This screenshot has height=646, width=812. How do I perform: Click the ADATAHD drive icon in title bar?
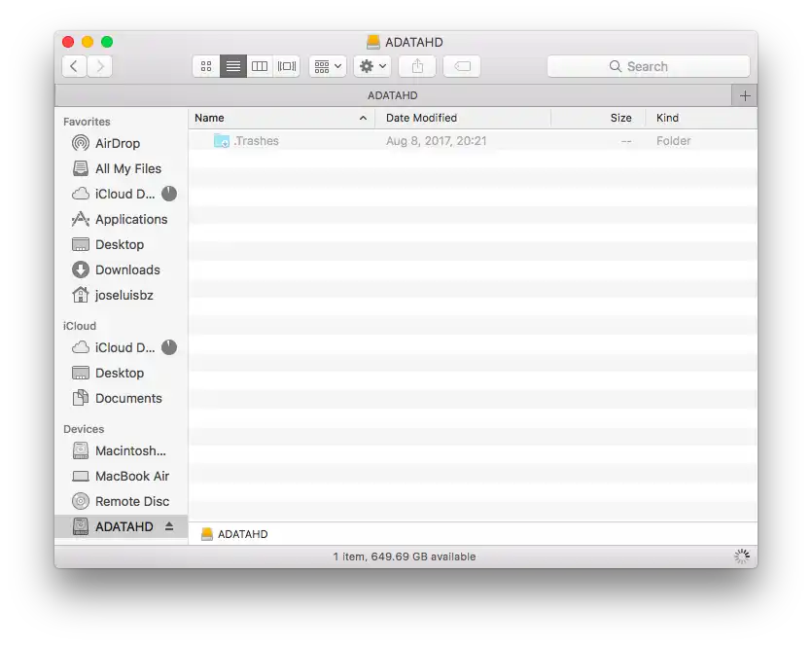pos(372,42)
